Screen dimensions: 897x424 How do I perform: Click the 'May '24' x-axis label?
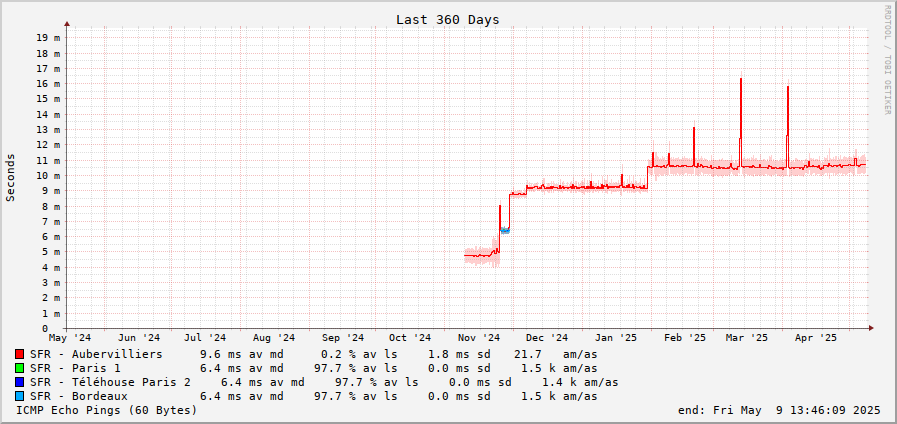70,338
